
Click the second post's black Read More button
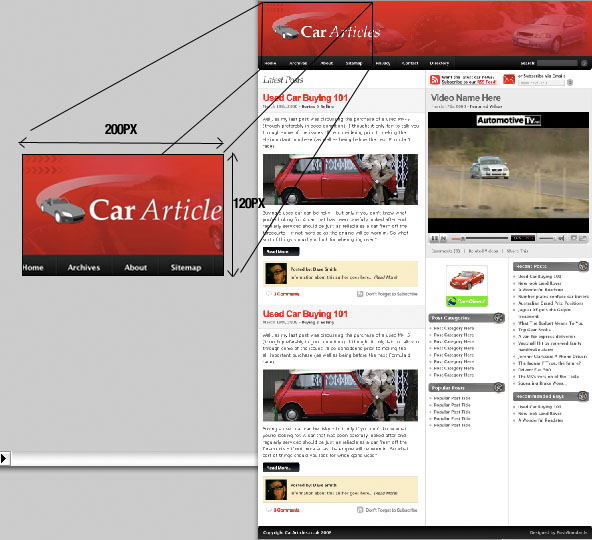pos(281,467)
